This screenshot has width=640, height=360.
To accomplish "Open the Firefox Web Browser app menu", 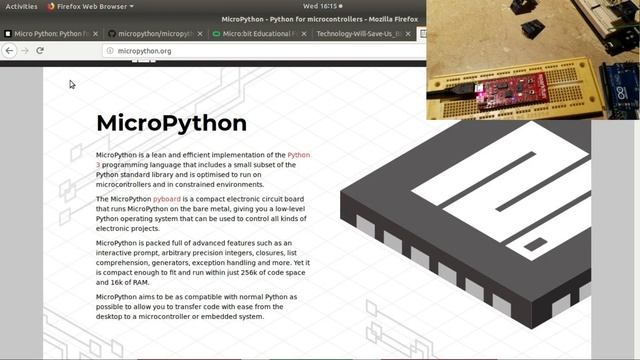I will [91, 7].
